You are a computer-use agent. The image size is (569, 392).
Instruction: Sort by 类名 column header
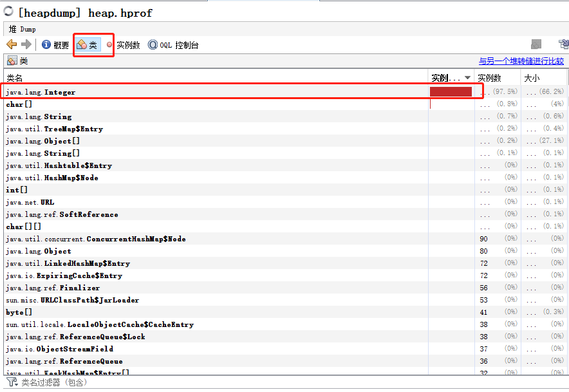(x=216, y=78)
